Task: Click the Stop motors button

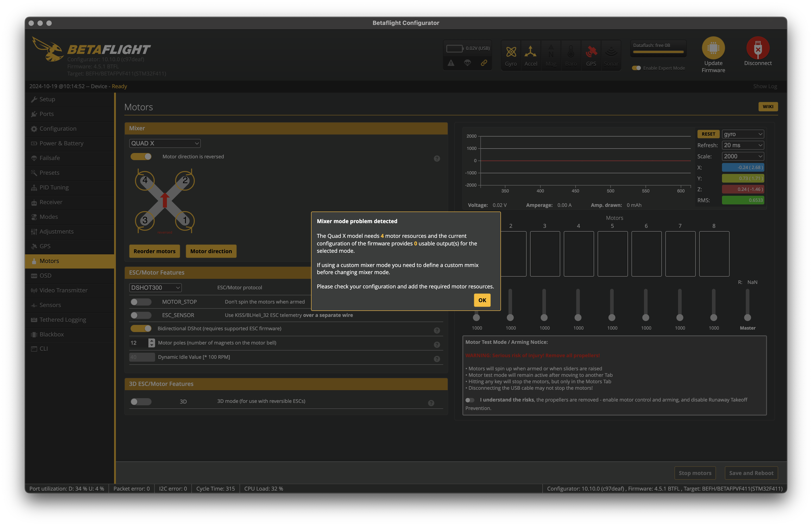Action: click(695, 473)
